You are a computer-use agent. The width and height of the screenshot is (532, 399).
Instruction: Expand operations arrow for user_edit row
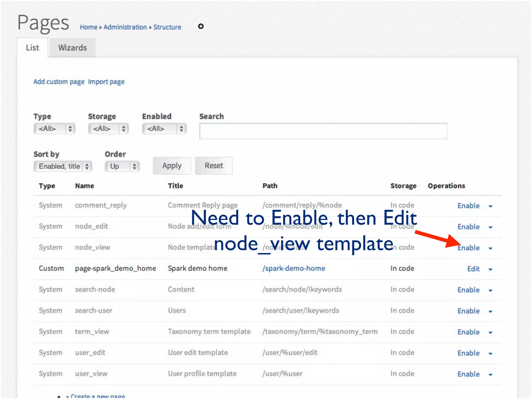490,354
